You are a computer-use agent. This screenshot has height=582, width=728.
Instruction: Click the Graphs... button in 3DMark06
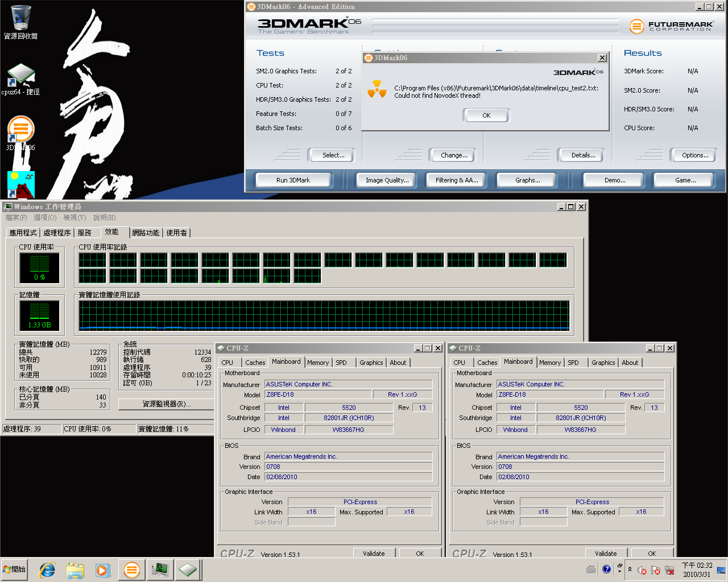[528, 180]
